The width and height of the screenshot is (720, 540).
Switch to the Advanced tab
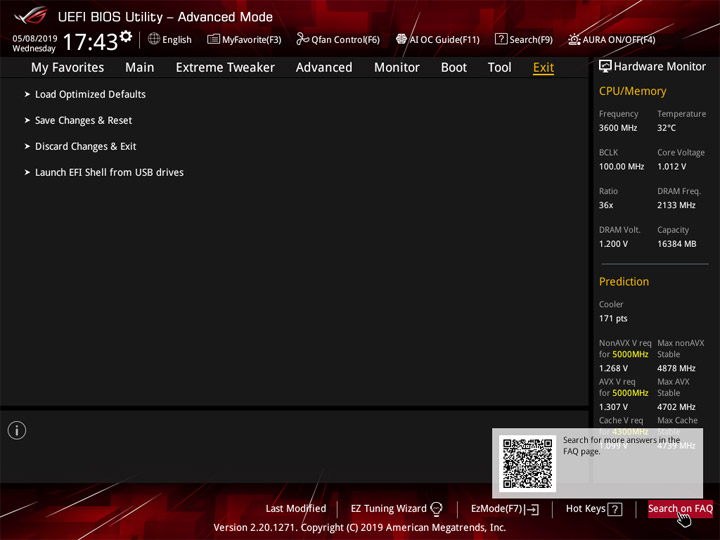point(324,68)
